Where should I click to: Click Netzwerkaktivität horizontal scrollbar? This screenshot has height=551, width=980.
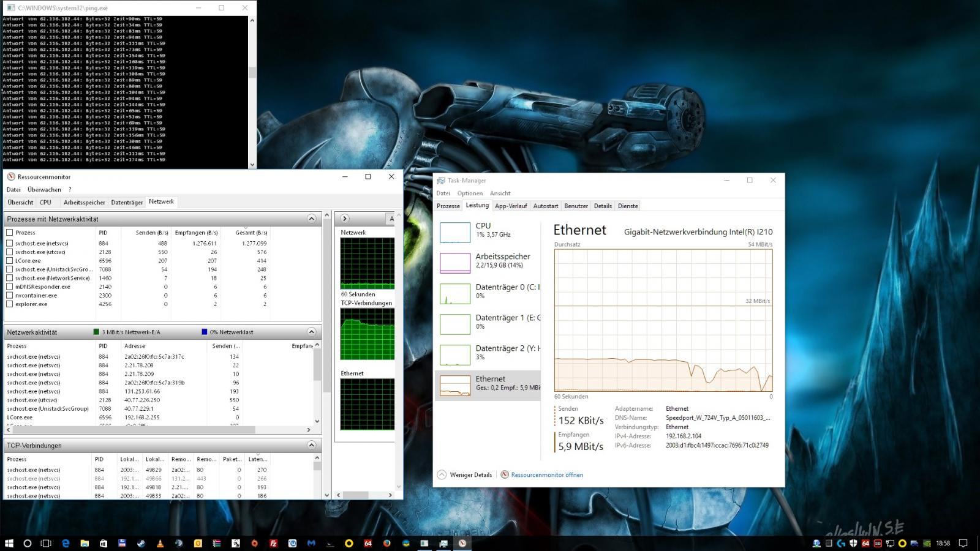tap(160, 430)
